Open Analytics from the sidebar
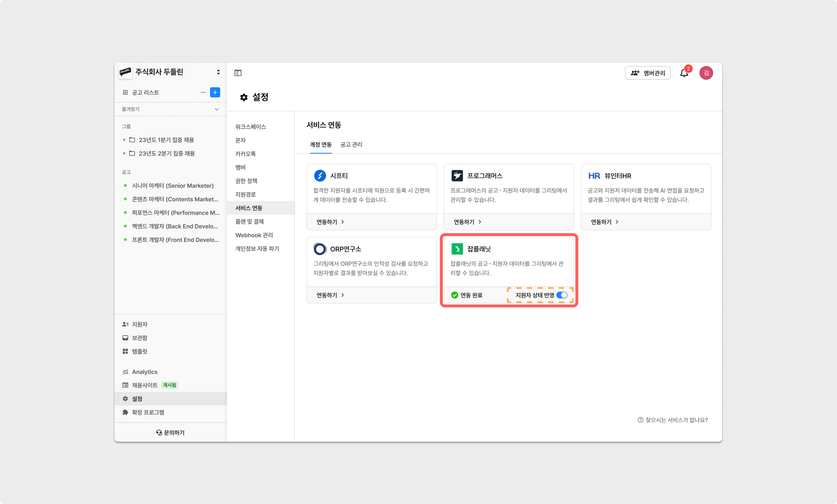The height and width of the screenshot is (504, 837). coord(145,372)
